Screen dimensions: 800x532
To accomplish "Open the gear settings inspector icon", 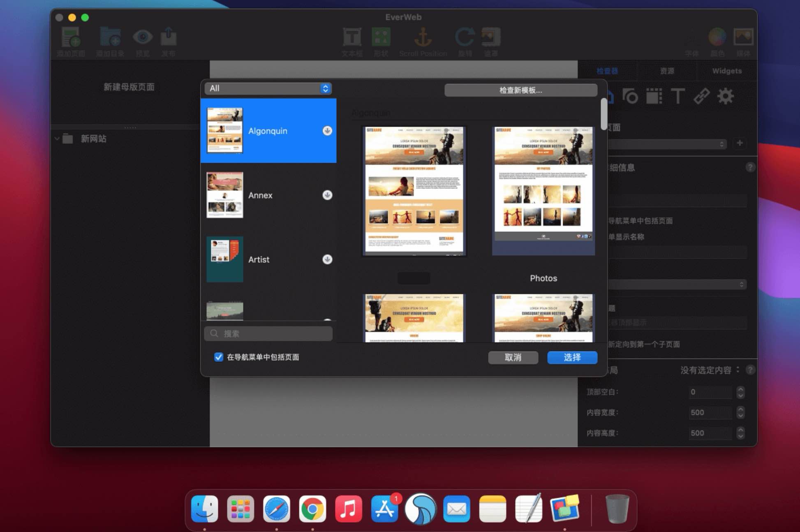I will (x=725, y=97).
